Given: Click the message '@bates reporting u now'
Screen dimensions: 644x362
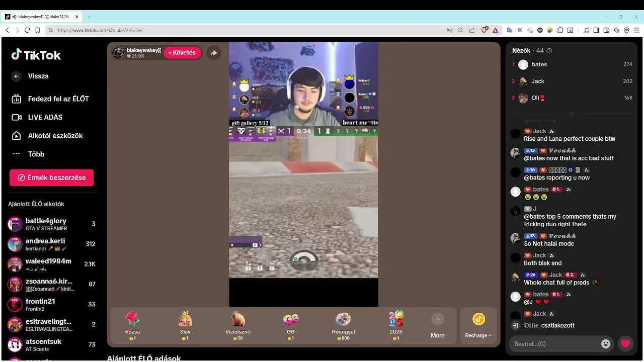Looking at the screenshot, I should 556,177.
